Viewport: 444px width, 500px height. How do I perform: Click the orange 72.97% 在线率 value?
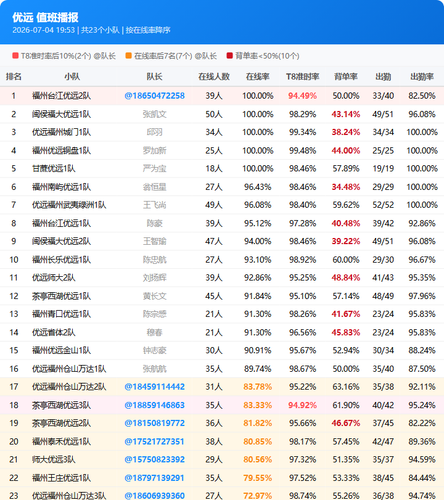click(258, 496)
